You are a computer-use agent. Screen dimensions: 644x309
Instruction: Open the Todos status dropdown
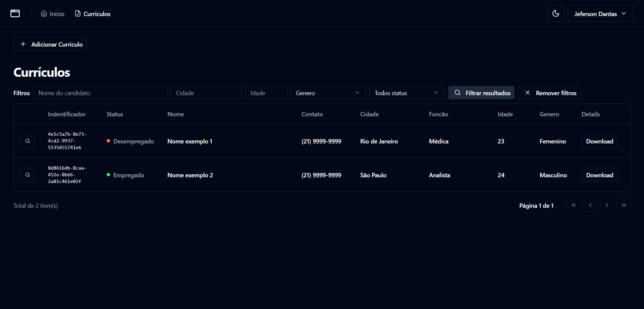click(x=407, y=93)
